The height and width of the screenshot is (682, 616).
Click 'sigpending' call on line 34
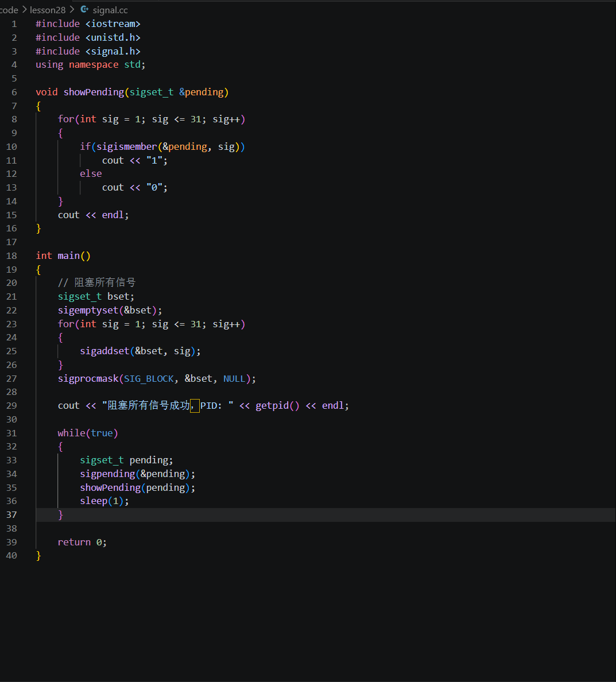coord(107,474)
